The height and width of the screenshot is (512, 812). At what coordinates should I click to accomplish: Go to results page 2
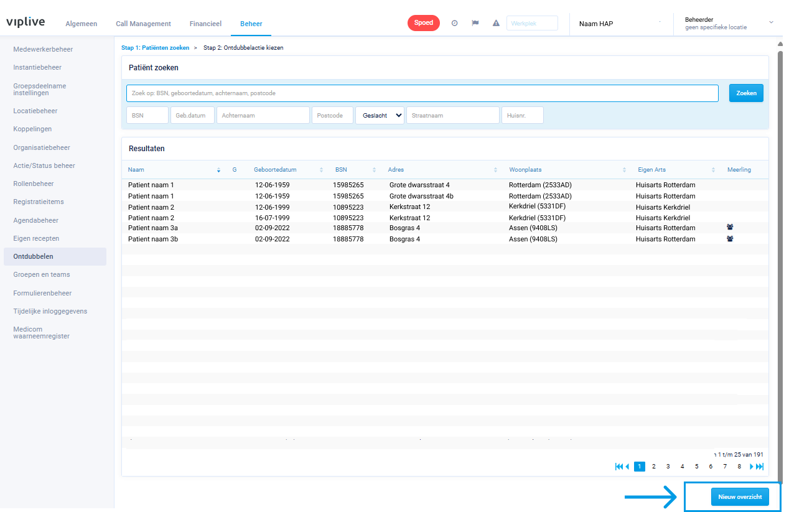(653, 467)
